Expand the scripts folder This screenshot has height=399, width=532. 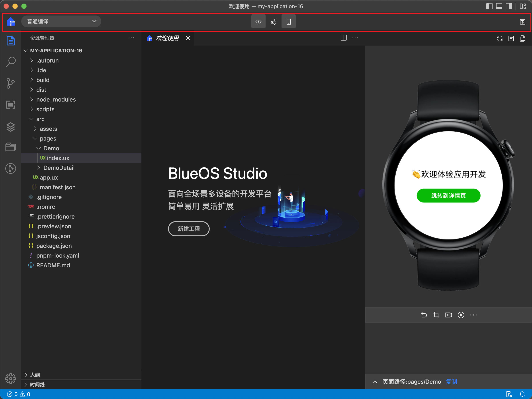(81, 109)
